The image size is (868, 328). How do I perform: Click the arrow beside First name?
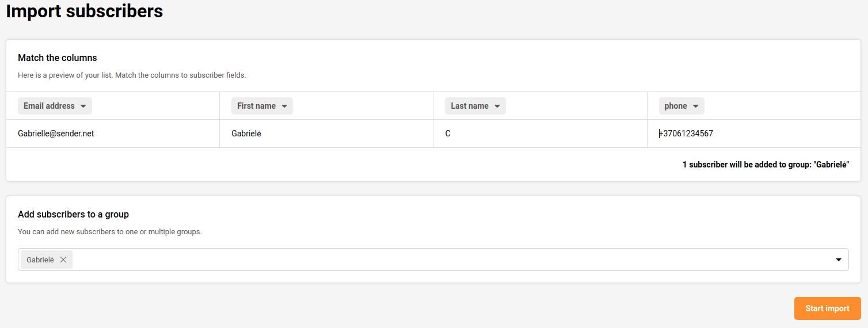tap(284, 106)
